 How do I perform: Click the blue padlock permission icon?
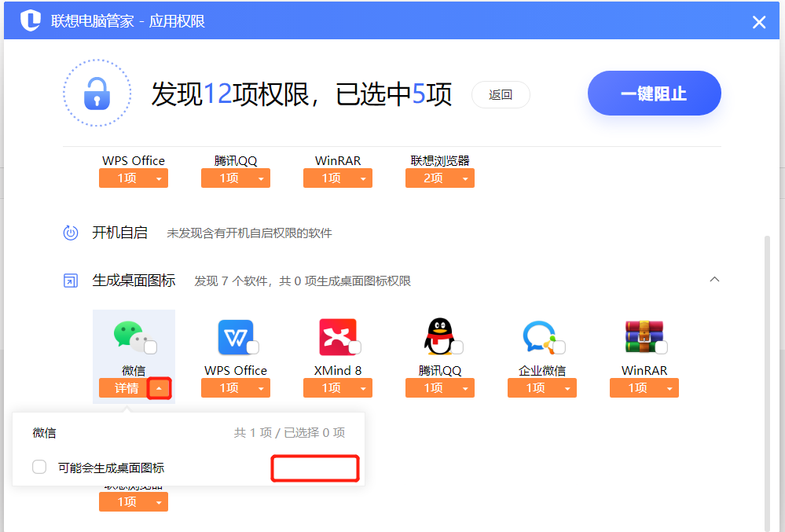97,94
